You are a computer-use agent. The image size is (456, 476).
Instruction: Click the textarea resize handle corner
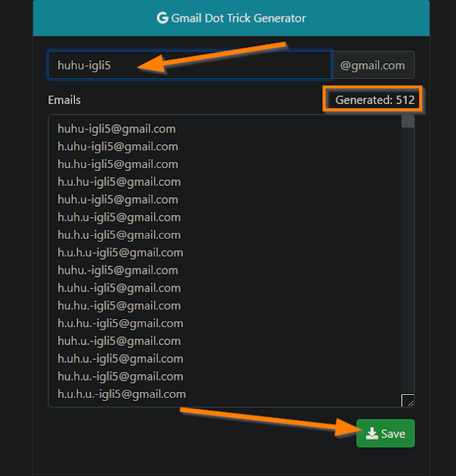point(408,400)
